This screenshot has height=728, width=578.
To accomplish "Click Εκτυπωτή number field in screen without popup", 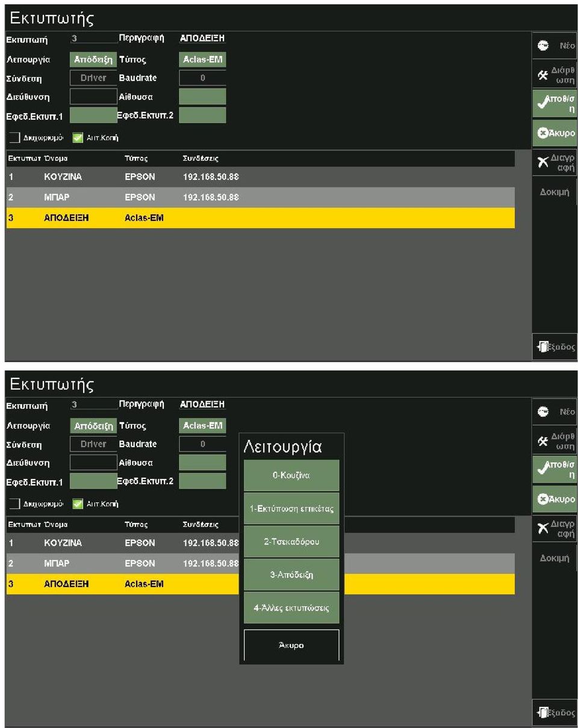I will (x=93, y=39).
